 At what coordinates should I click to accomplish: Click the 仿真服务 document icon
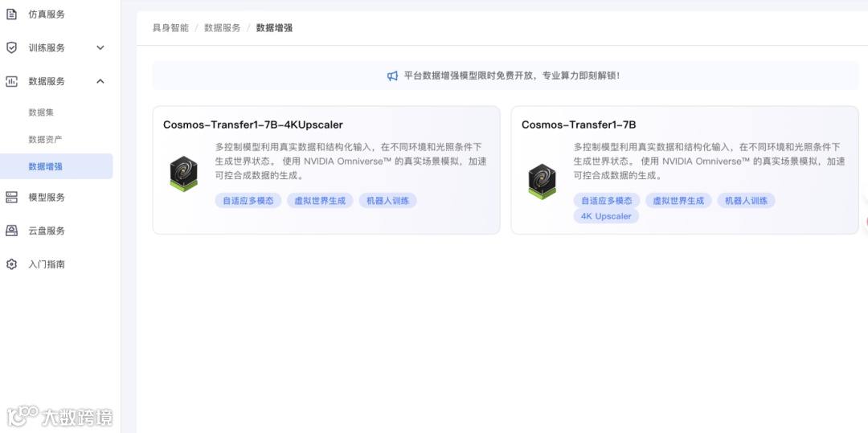tap(11, 14)
